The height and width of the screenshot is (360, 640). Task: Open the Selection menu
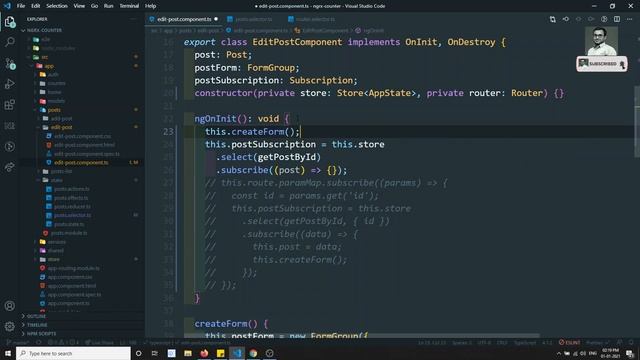[x=57, y=6]
